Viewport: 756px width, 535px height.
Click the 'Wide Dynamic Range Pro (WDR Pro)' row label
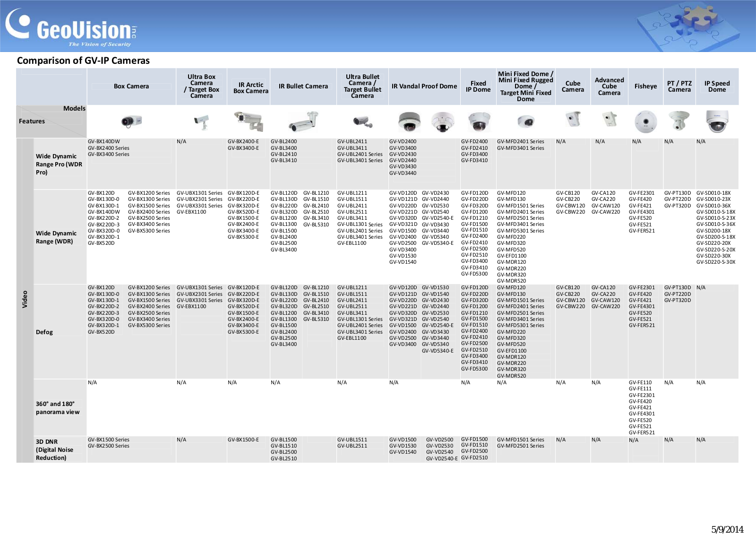point(59,164)
